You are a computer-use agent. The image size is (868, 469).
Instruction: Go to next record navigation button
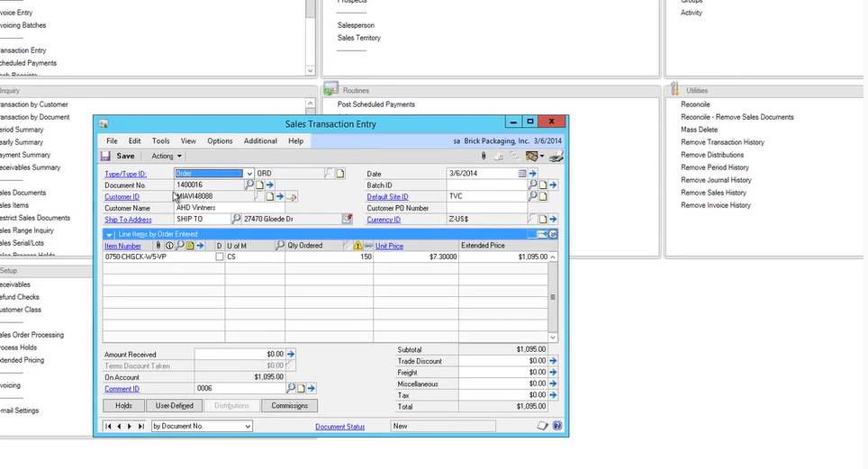tap(130, 426)
